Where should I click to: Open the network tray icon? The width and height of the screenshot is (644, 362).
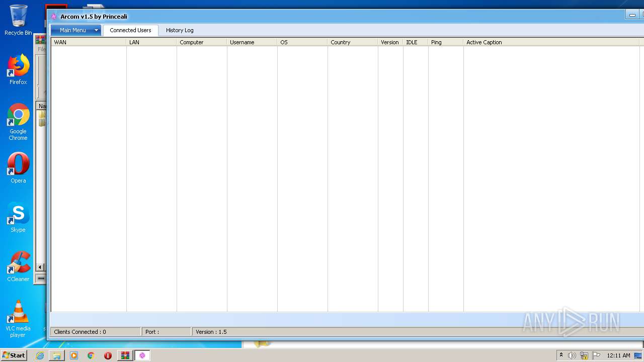click(584, 355)
